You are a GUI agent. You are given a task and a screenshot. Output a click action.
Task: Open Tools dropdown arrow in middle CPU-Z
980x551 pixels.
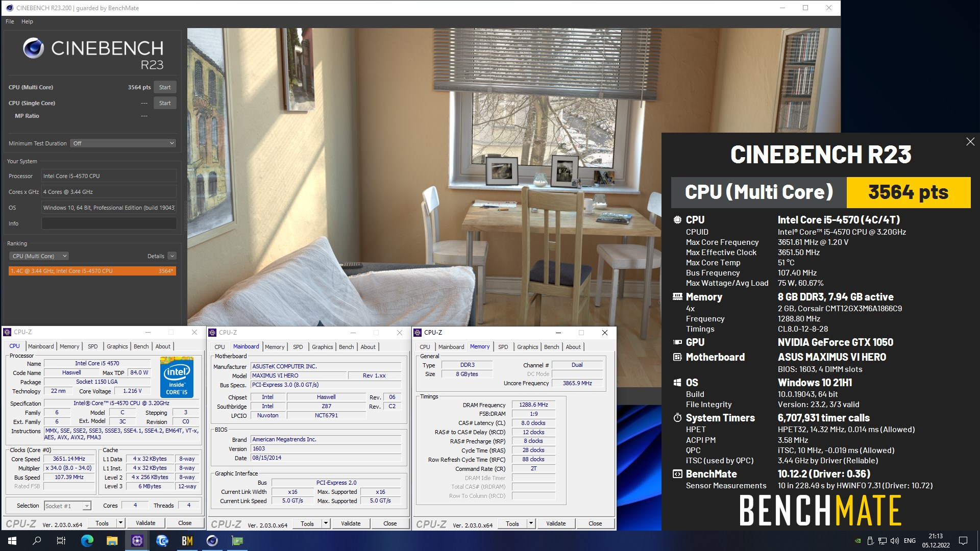click(326, 524)
